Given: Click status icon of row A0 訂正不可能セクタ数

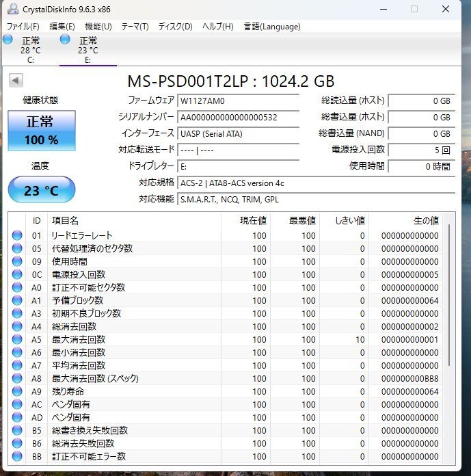Looking at the screenshot, I should pos(17,287).
